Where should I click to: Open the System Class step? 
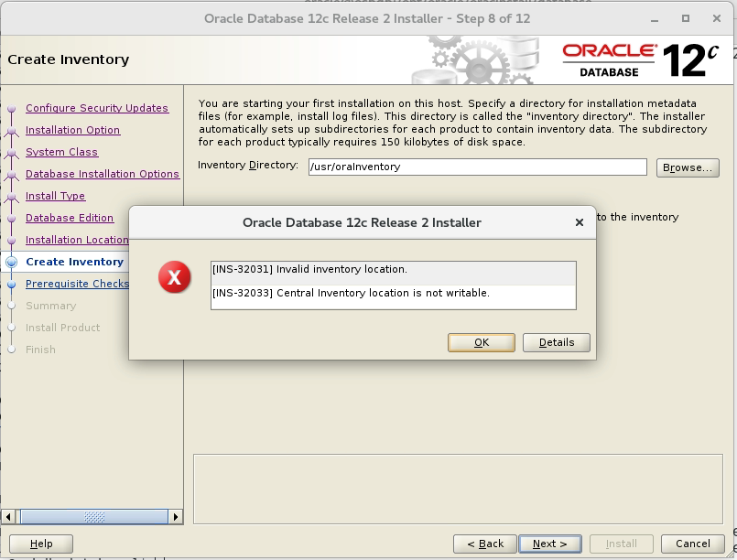click(x=61, y=152)
